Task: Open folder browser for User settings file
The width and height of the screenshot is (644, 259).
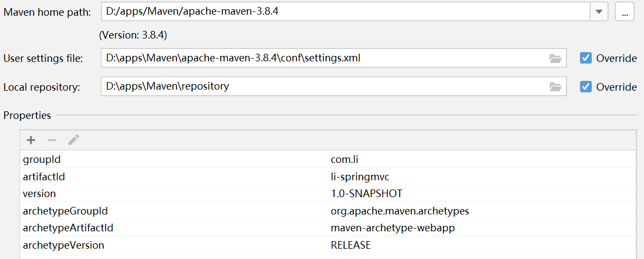Action: coord(555,58)
